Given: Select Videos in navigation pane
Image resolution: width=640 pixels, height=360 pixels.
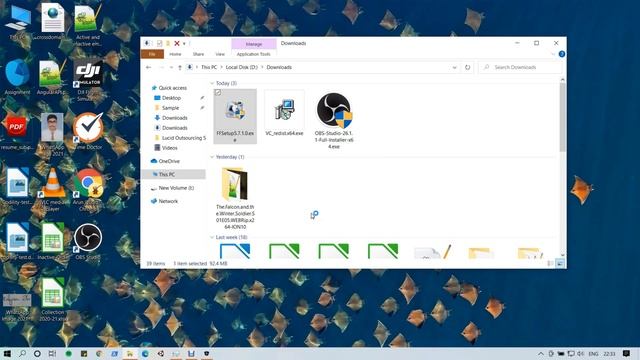Looking at the screenshot, I should click(169, 148).
